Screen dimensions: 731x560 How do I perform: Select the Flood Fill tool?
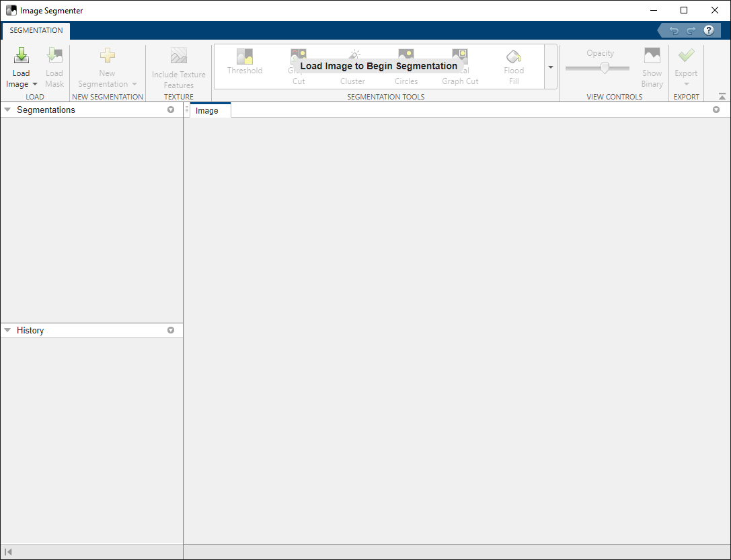coord(514,58)
